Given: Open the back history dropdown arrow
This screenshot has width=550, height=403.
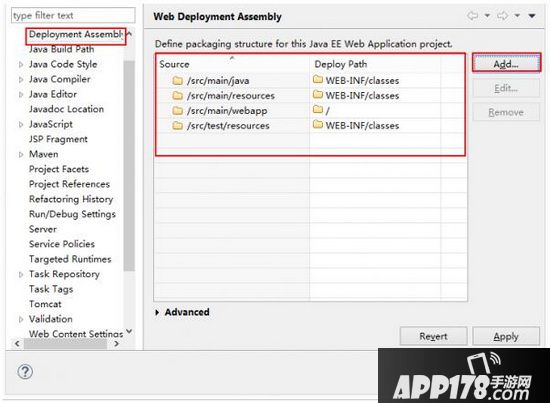Looking at the screenshot, I should tap(487, 15).
